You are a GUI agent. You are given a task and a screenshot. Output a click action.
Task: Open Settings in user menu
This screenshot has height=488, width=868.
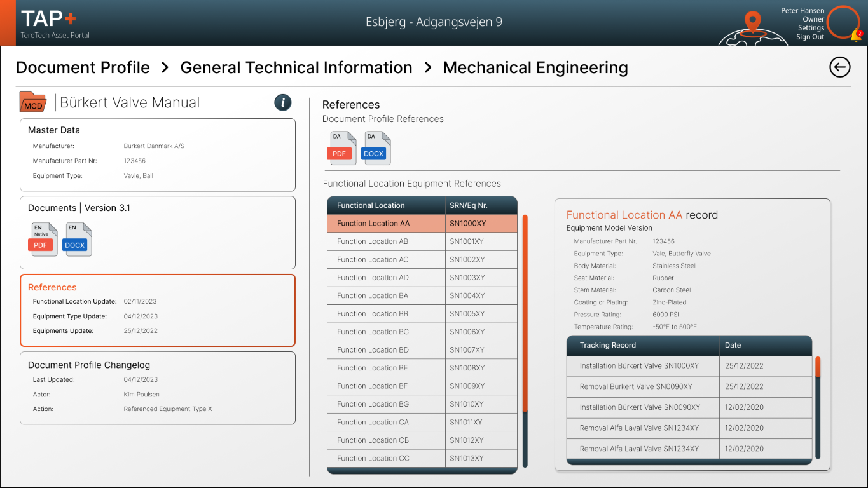pyautogui.click(x=811, y=28)
